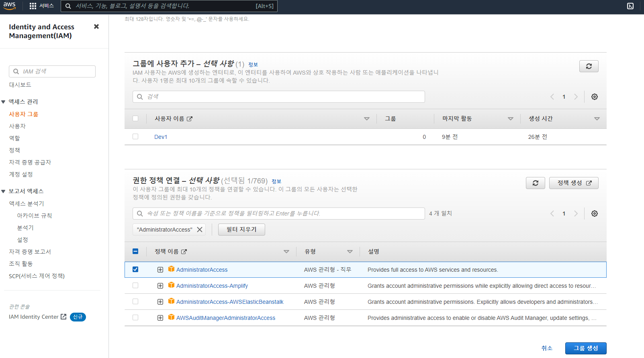Open the AWS home logo
The height and width of the screenshot is (358, 644).
tap(9, 6)
